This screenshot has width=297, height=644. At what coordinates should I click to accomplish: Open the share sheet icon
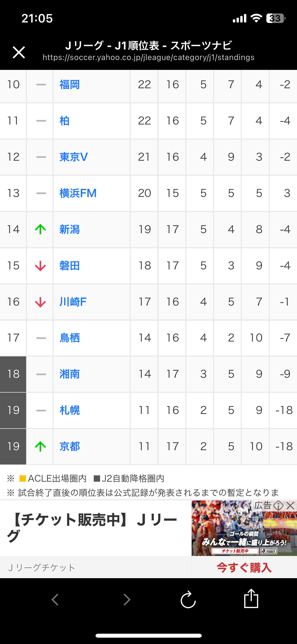251,599
